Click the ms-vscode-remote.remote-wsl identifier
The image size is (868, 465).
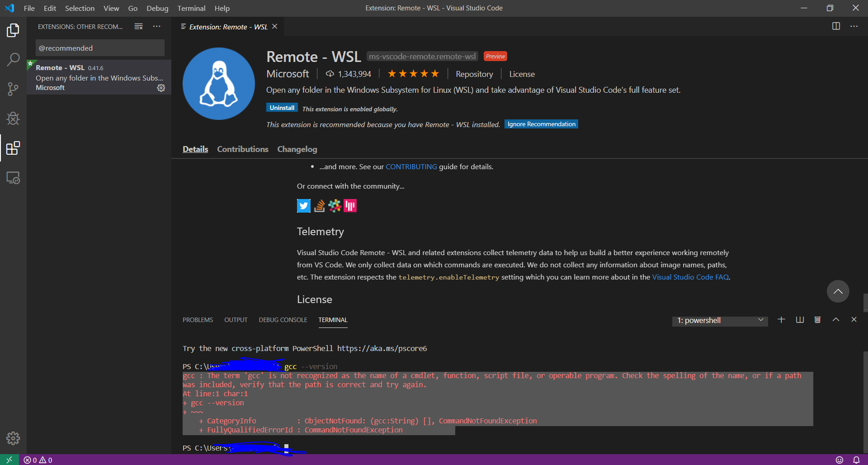pos(422,57)
